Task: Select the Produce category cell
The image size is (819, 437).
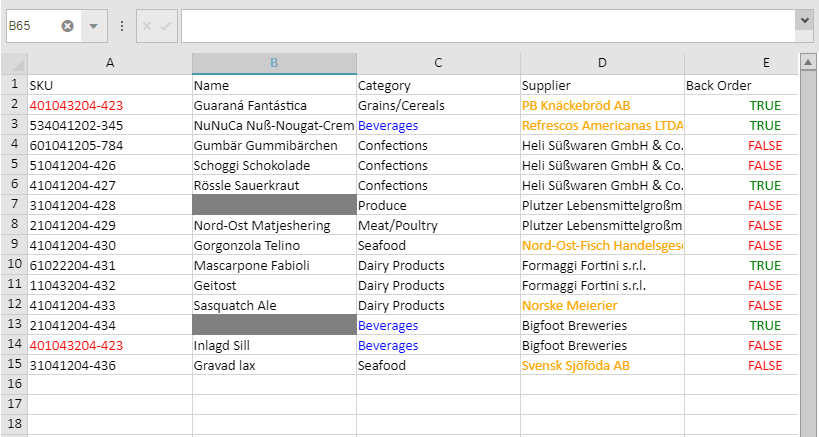Action: click(x=438, y=205)
